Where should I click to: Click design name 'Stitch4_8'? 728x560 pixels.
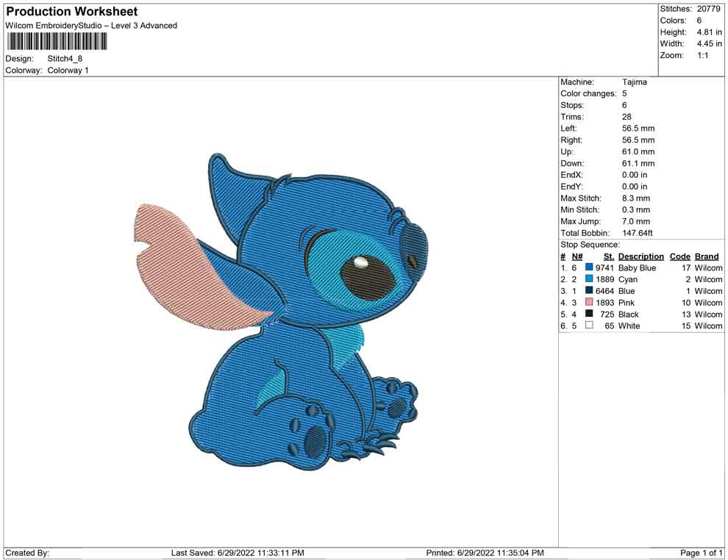(x=65, y=59)
